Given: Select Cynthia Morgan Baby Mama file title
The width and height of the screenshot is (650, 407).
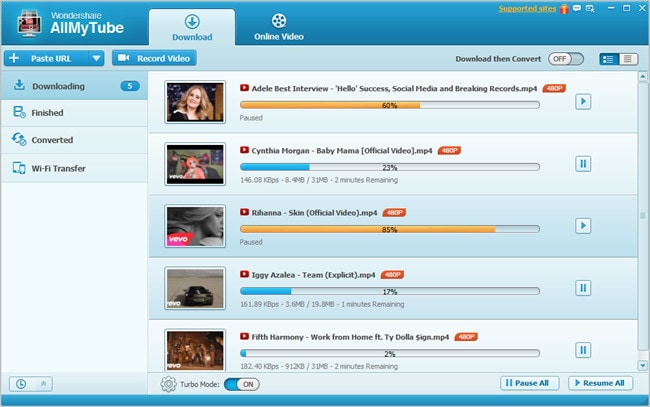Looking at the screenshot, I should tap(342, 150).
